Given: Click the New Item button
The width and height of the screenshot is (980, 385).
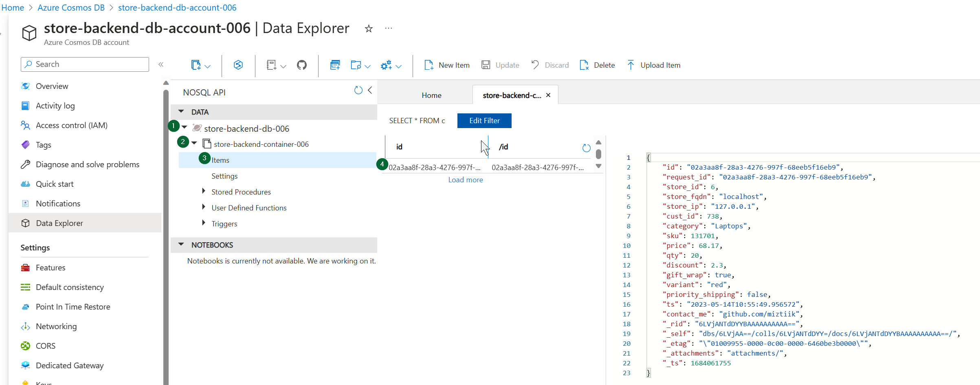Looking at the screenshot, I should (447, 65).
